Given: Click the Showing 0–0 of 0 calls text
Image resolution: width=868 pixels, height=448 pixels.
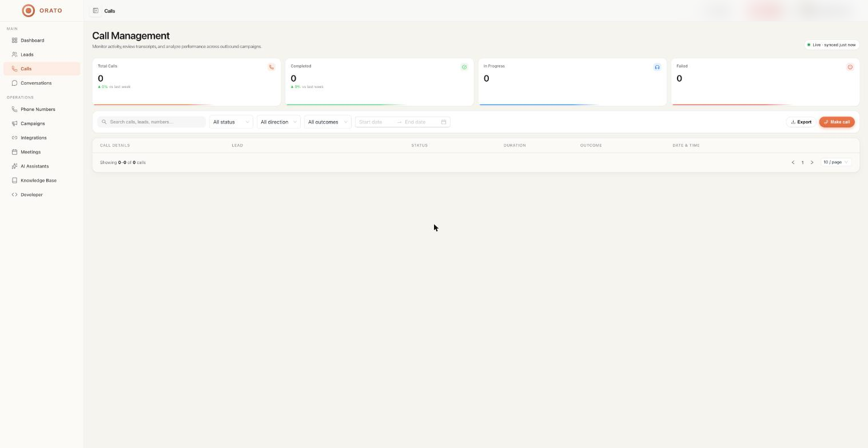Looking at the screenshot, I should tap(123, 162).
